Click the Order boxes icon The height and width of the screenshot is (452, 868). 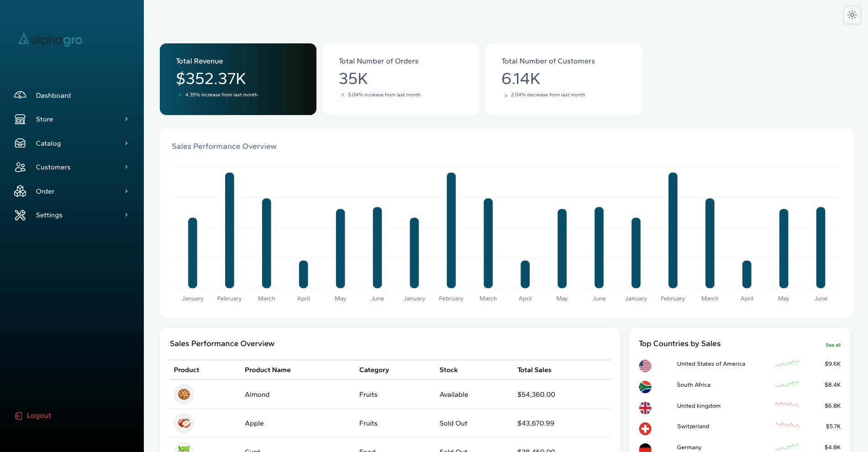click(x=20, y=191)
